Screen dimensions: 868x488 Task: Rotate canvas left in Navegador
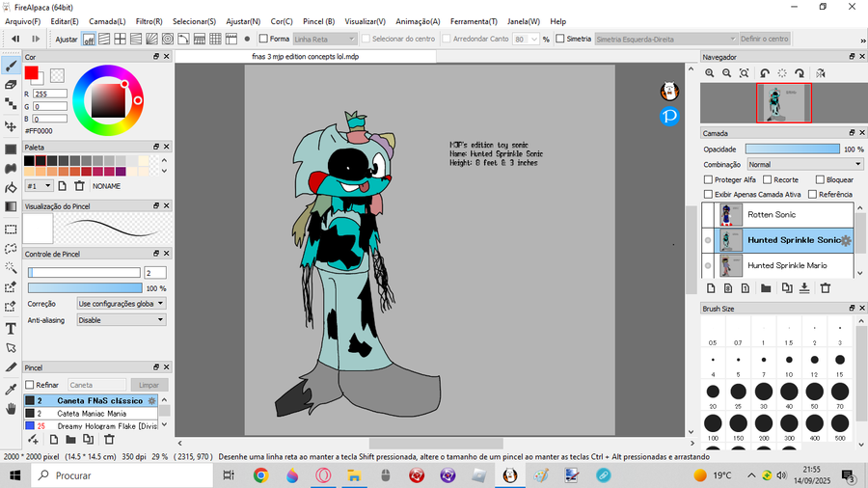coord(765,73)
